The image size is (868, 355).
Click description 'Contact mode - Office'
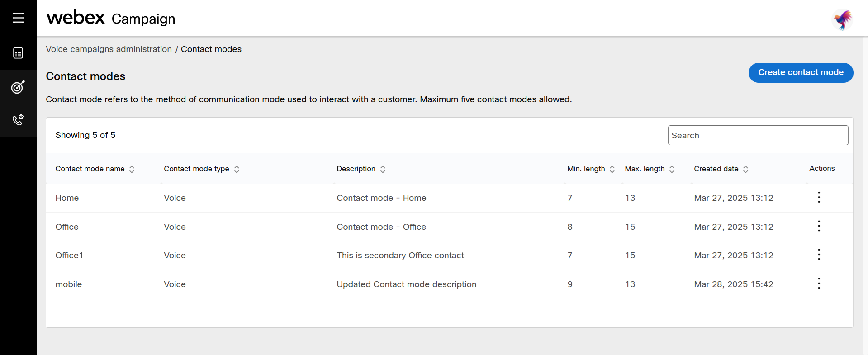coord(381,227)
